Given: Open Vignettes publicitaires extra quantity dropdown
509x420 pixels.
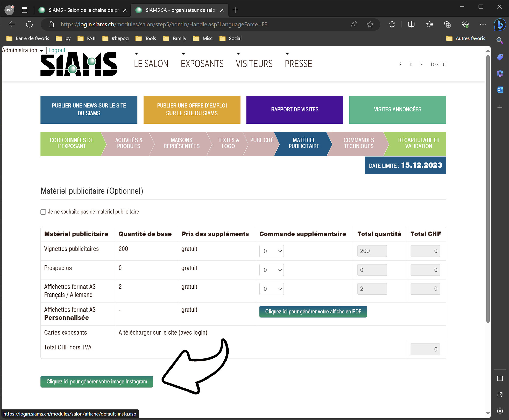Looking at the screenshot, I should coord(272,251).
